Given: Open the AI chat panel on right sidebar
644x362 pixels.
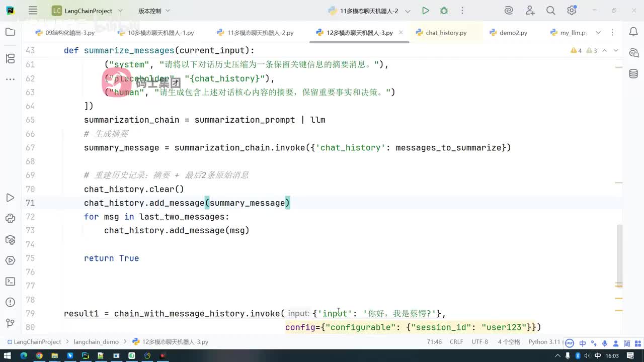Looking at the screenshot, I should 633,53.
